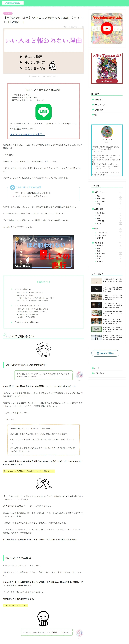The image size is (129, 644).
Task: Click 'ちょっと読んでみる。' button on fairy-tale banner
Action: click(107, 81)
